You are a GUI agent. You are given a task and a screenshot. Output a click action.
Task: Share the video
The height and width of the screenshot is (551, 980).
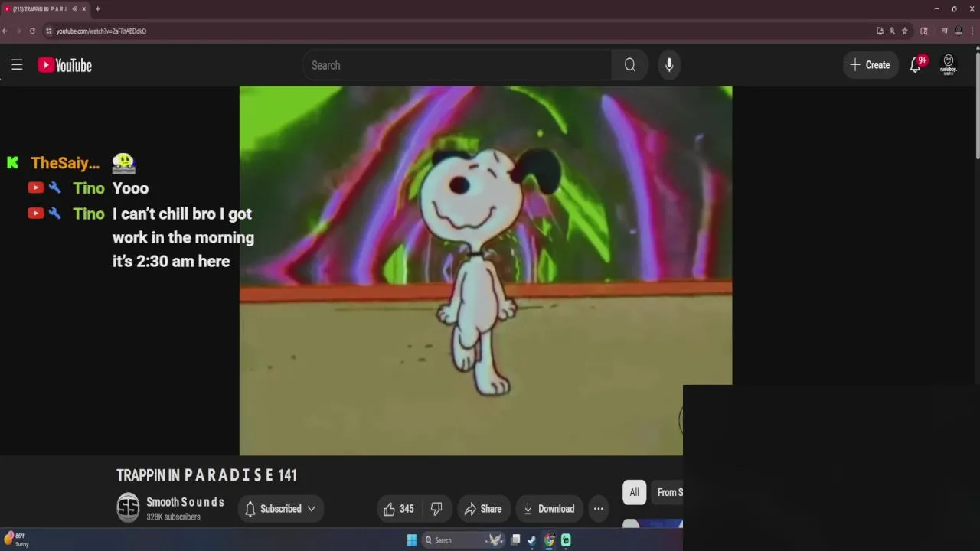[x=483, y=509]
